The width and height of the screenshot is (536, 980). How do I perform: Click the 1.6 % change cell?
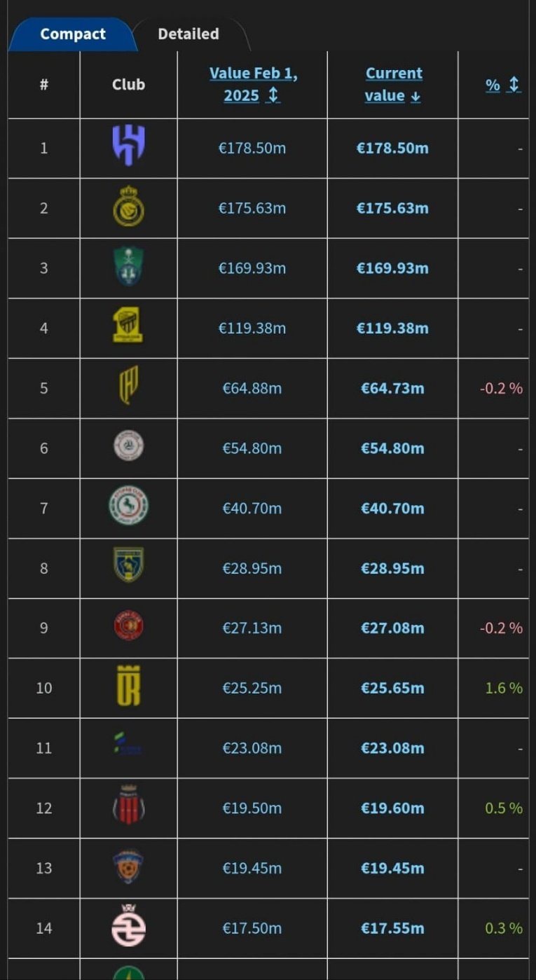click(x=504, y=688)
